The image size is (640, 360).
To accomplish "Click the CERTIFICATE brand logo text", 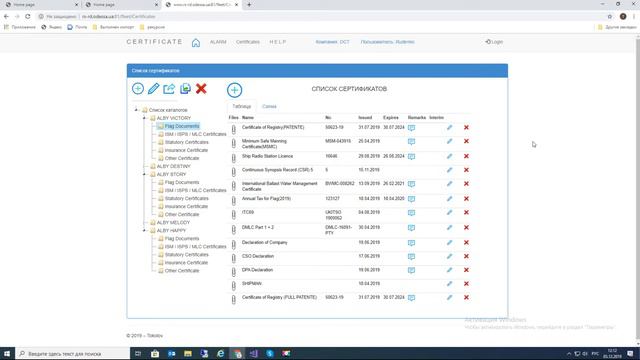I will 154,42.
